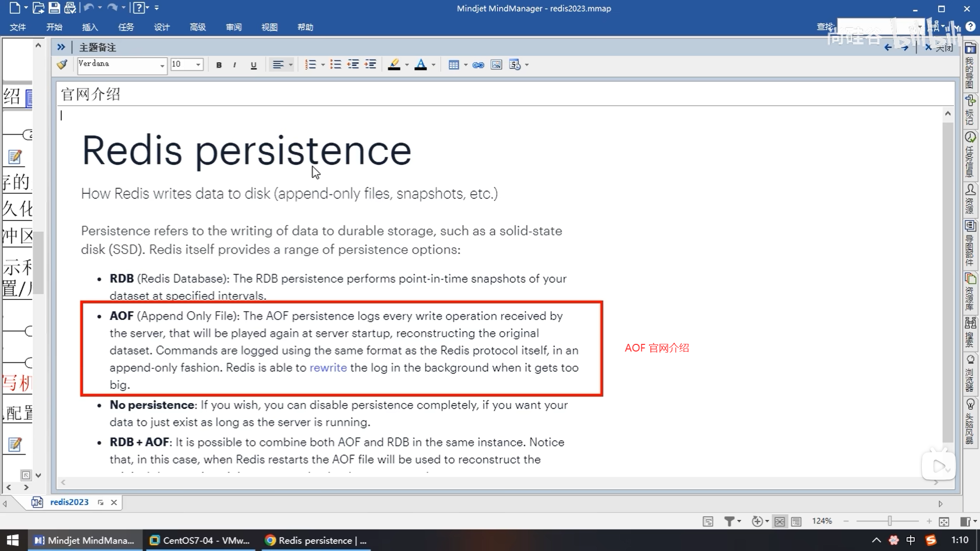This screenshot has width=980, height=551.
Task: Open the font size 10 dropdown
Action: coord(198,65)
